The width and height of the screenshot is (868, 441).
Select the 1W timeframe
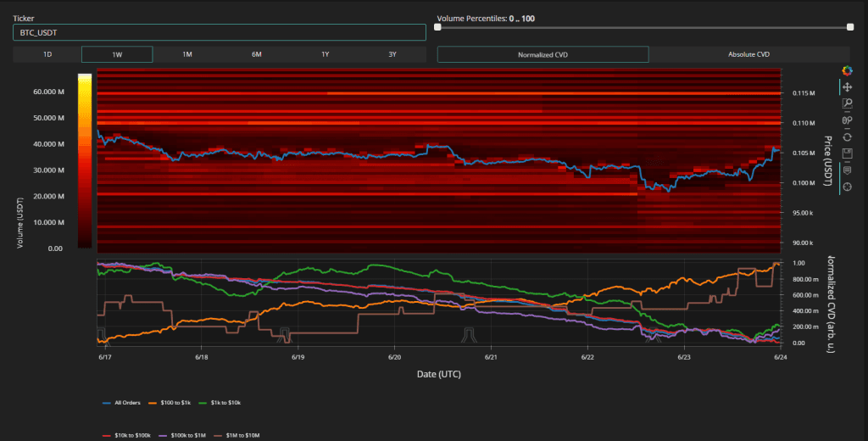pyautogui.click(x=117, y=54)
